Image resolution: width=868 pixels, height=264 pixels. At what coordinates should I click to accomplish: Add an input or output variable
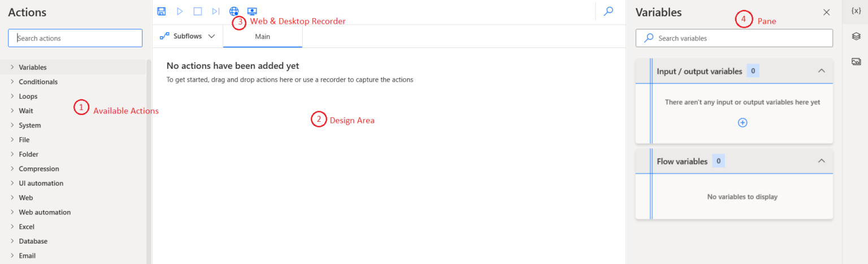coord(743,122)
